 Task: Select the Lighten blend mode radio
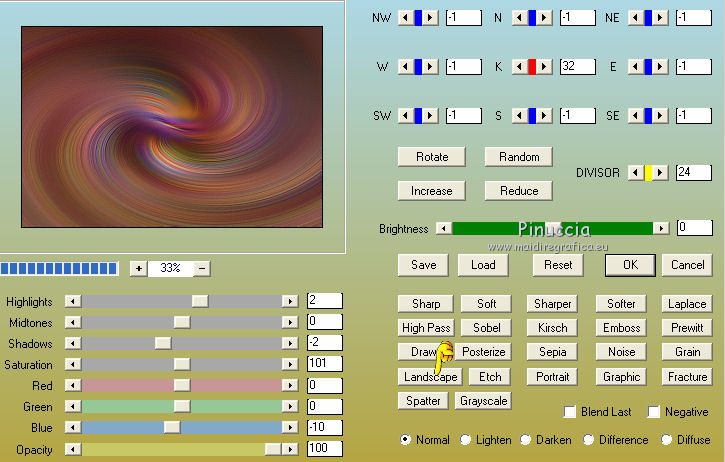(x=466, y=439)
